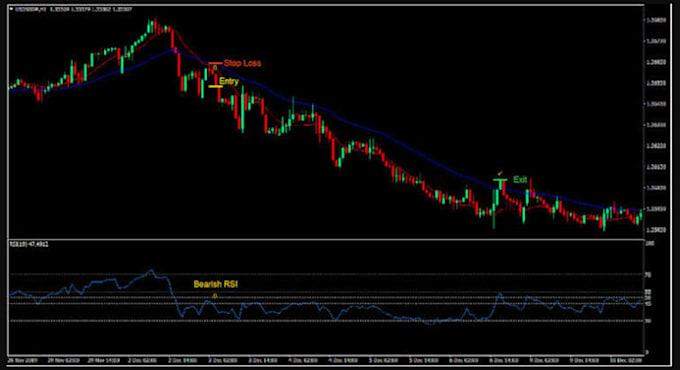This screenshot has height=370, width=680.
Task: Click the date time axis at chart bottom
Action: [325, 360]
